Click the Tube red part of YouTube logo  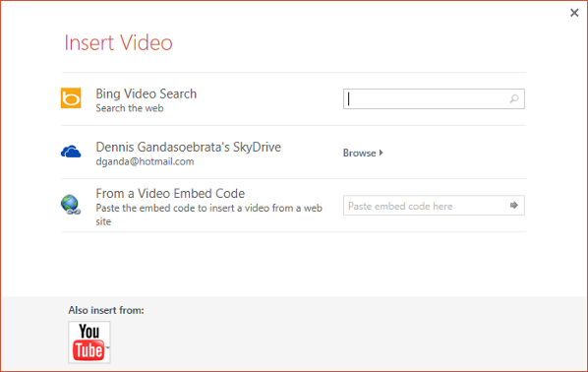click(x=88, y=350)
